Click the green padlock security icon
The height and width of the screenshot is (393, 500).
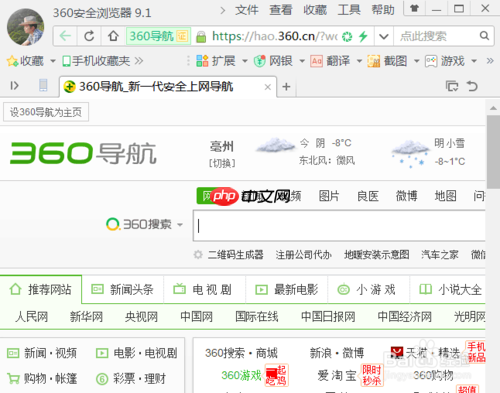[201, 36]
